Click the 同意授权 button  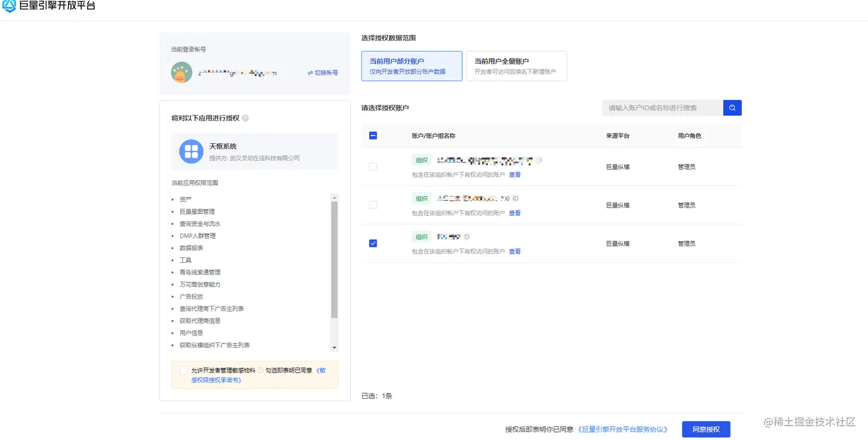coord(706,429)
